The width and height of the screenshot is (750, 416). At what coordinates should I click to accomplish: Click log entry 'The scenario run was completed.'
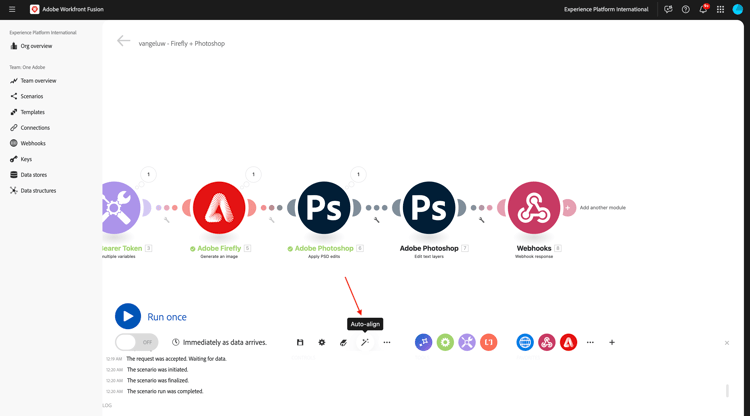(165, 391)
